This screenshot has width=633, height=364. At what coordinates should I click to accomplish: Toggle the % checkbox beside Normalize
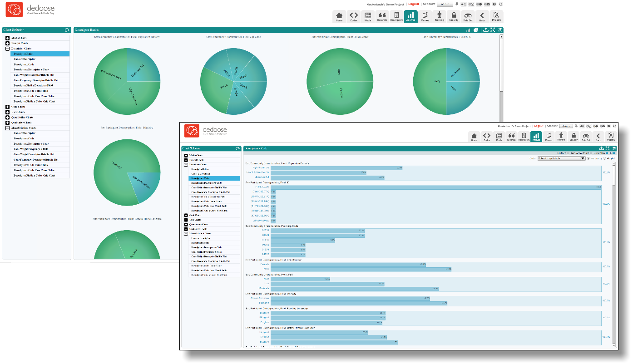coord(614,153)
